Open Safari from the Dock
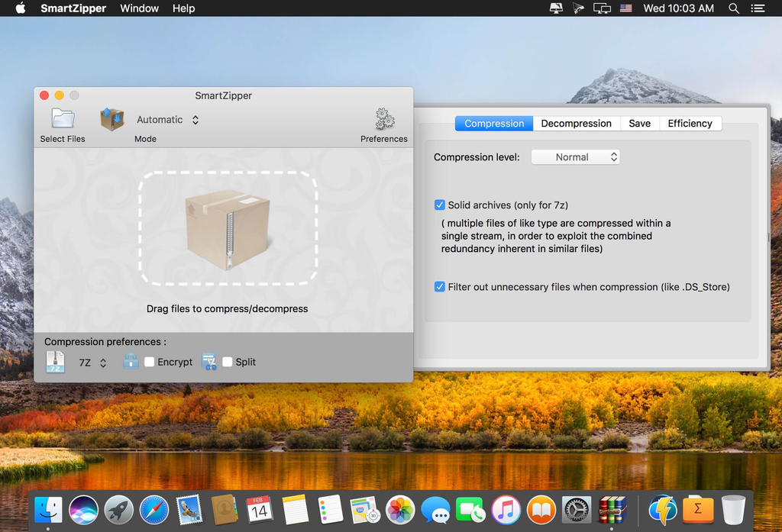Screen dimensions: 782x532 pos(153,509)
